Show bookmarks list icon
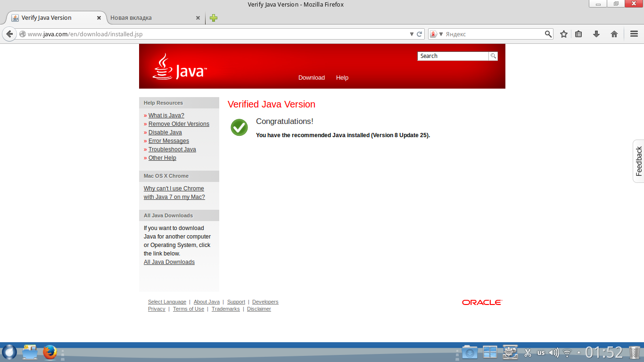644x362 pixels. click(578, 34)
